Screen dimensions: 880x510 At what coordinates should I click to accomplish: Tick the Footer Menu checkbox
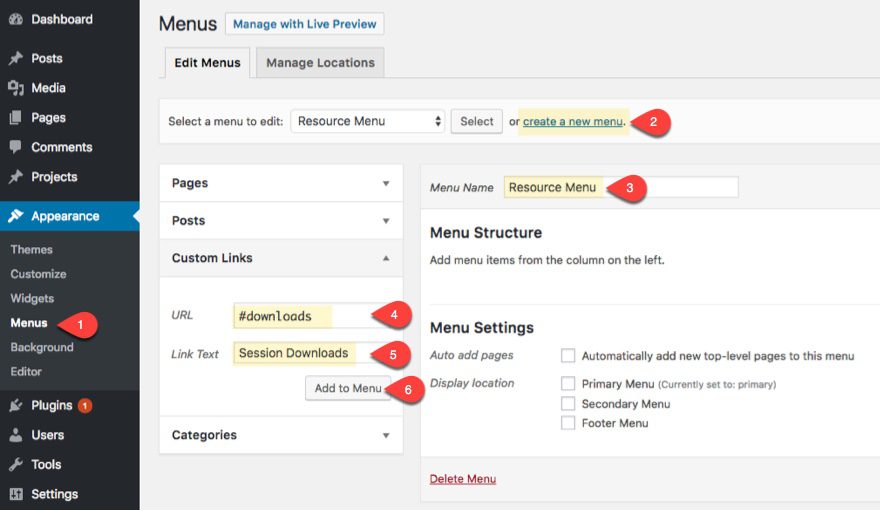coord(568,423)
